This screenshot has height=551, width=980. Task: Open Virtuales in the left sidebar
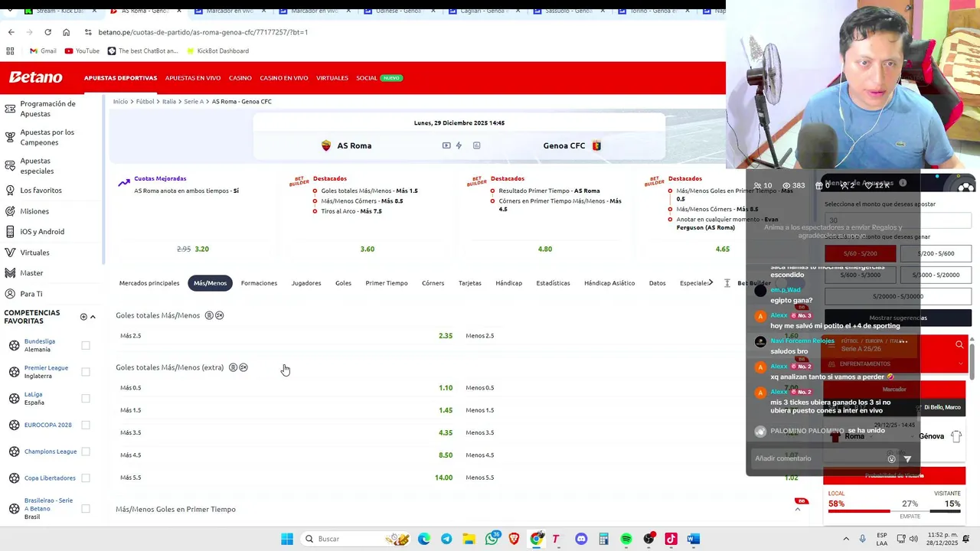[34, 253]
